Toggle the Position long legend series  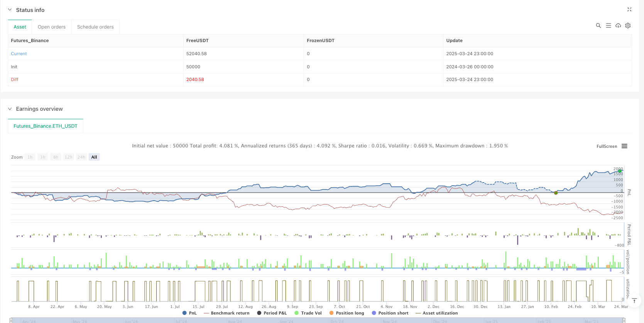347,313
